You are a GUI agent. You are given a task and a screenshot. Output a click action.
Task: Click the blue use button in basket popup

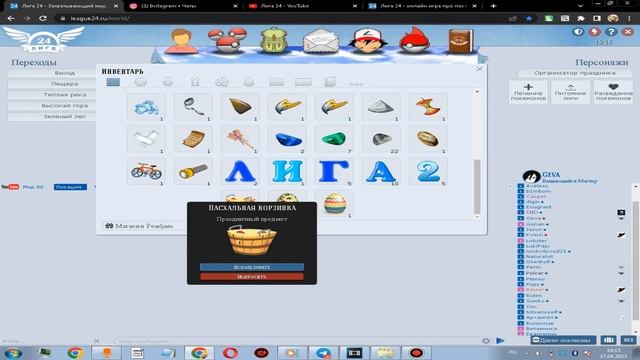click(252, 267)
